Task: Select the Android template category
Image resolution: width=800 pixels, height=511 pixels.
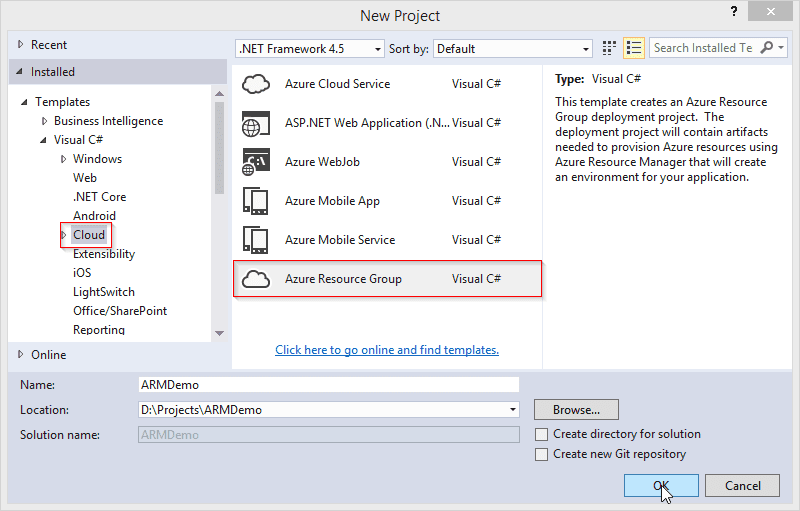Action: (x=94, y=216)
